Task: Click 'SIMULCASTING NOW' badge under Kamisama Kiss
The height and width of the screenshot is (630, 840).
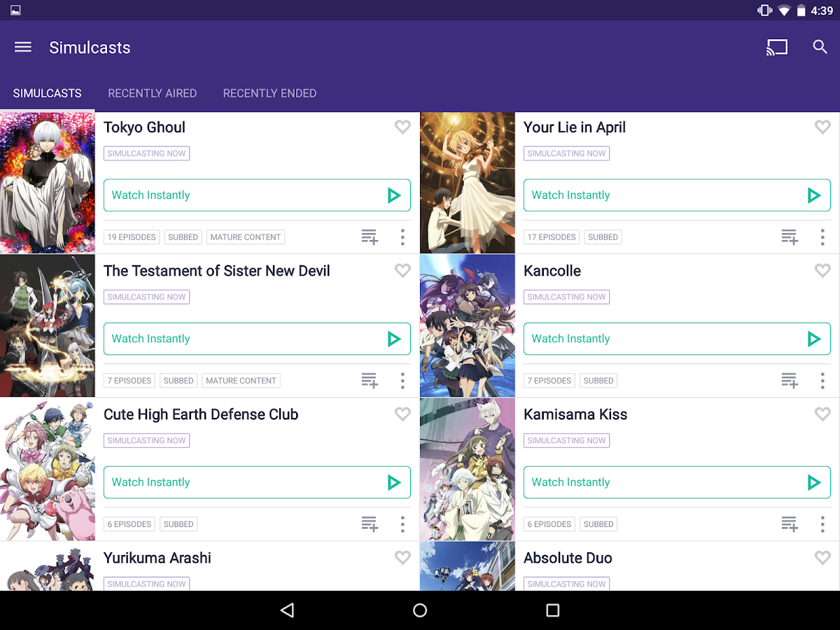Action: [x=566, y=440]
